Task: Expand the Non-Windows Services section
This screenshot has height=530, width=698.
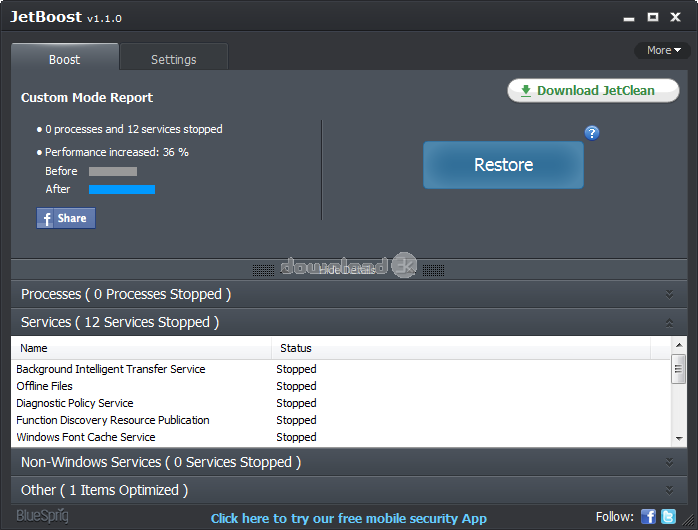Action: tap(349, 462)
